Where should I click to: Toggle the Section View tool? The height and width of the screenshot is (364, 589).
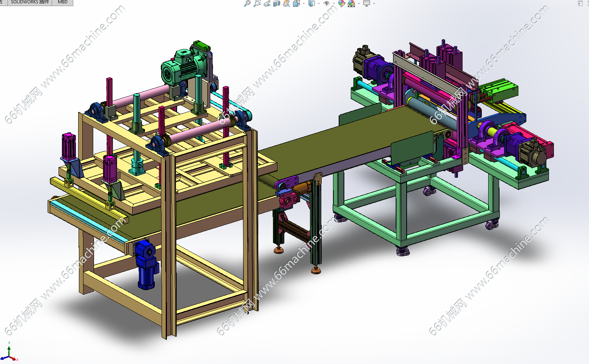[x=277, y=3]
